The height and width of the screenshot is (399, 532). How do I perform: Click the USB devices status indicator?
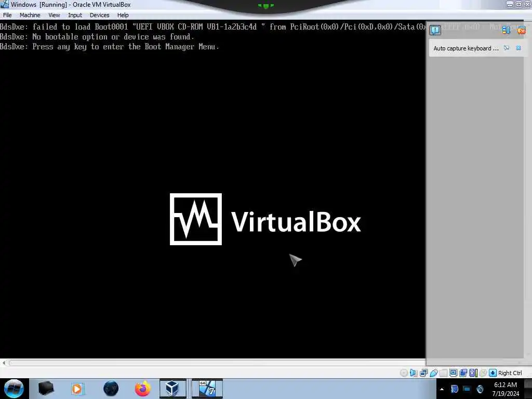click(434, 373)
